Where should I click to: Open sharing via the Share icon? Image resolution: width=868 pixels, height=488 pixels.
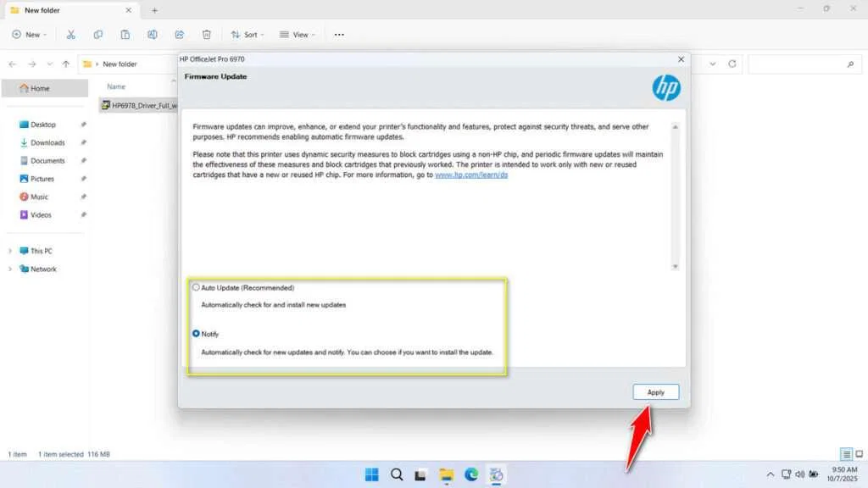point(179,34)
